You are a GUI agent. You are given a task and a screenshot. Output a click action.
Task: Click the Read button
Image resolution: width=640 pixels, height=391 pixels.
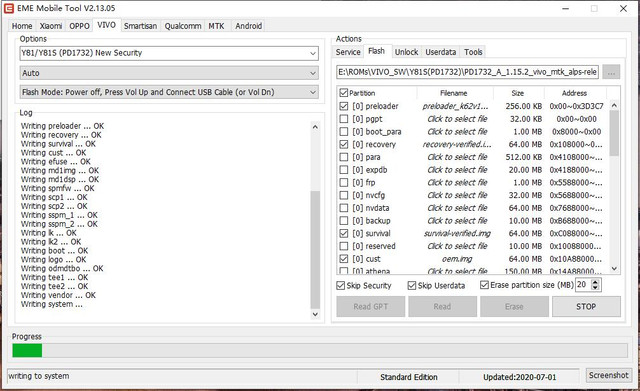pos(442,307)
